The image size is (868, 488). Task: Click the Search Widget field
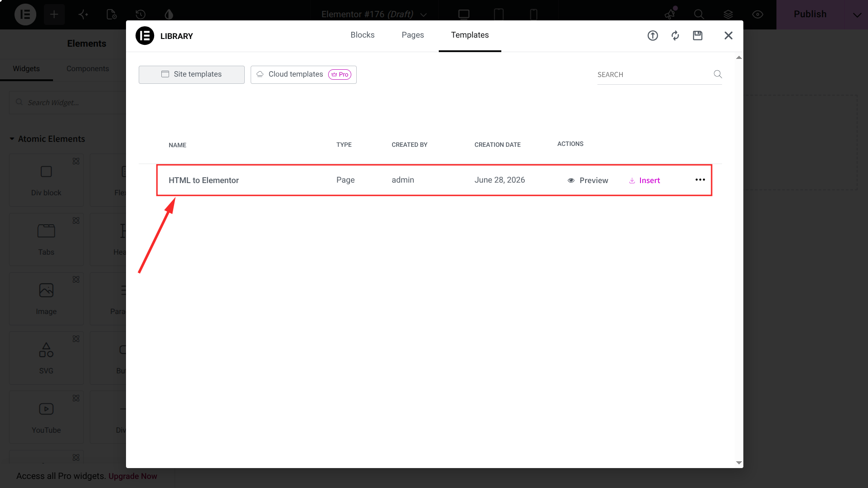pyautogui.click(x=68, y=102)
